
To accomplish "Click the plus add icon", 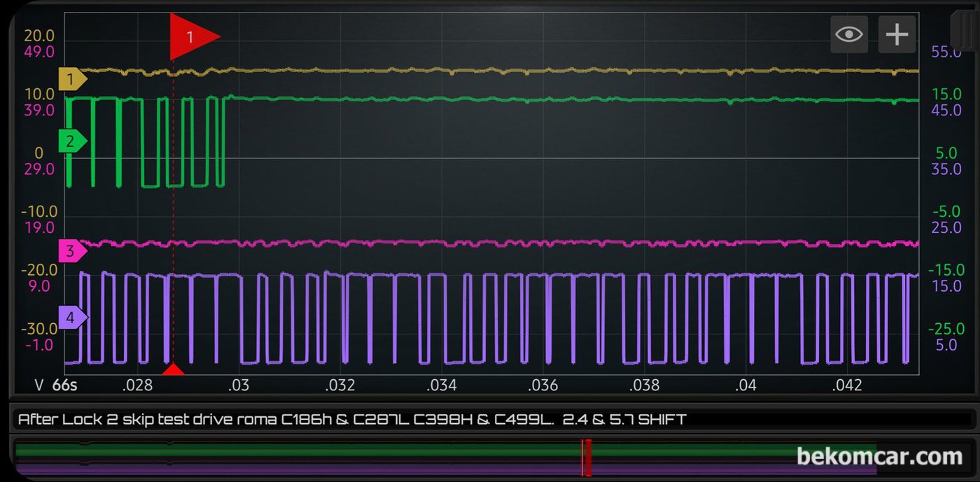I will pos(897,34).
